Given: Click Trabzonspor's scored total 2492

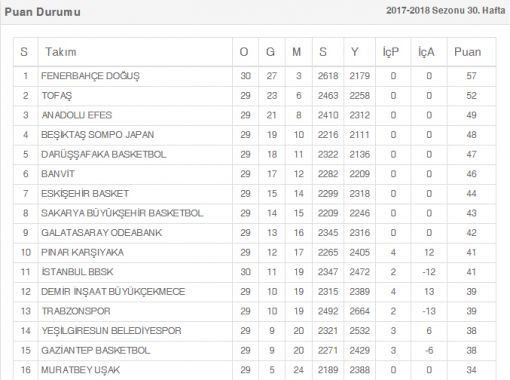Looking at the screenshot, I should [x=328, y=311].
